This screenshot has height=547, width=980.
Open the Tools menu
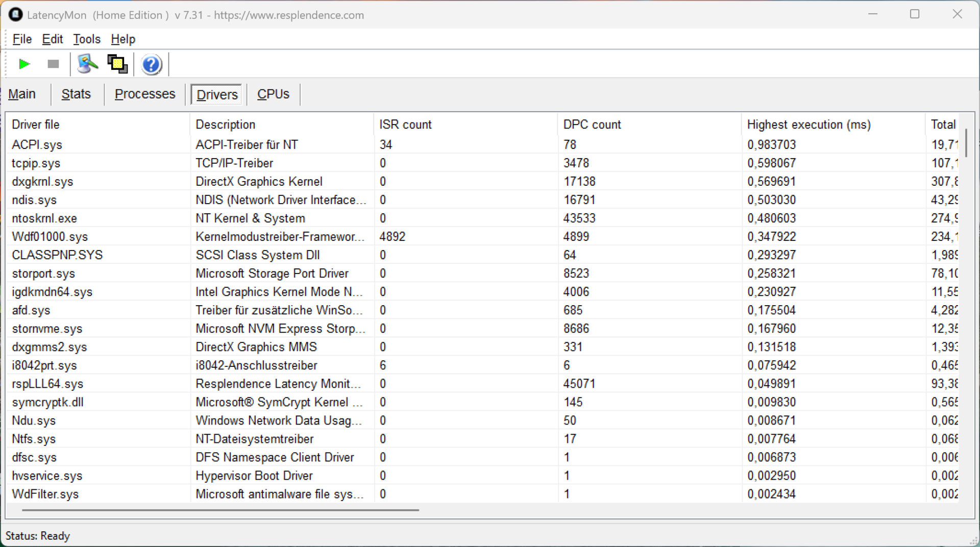point(87,39)
